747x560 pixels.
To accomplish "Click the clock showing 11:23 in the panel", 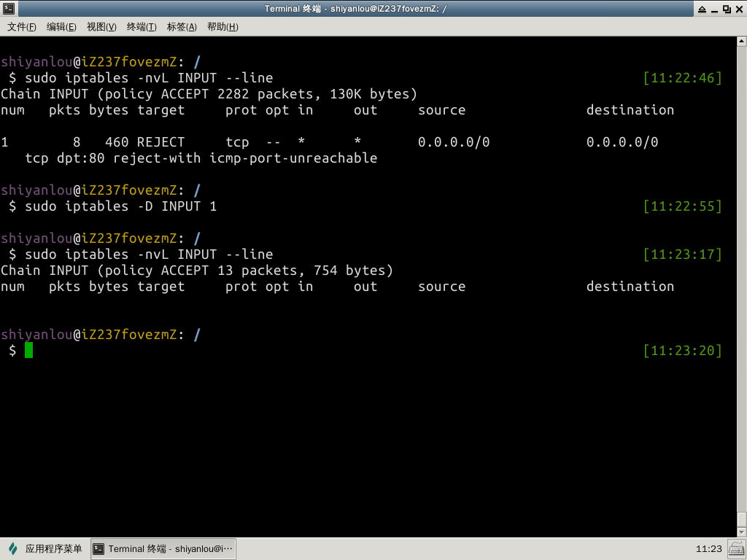I will (x=708, y=548).
